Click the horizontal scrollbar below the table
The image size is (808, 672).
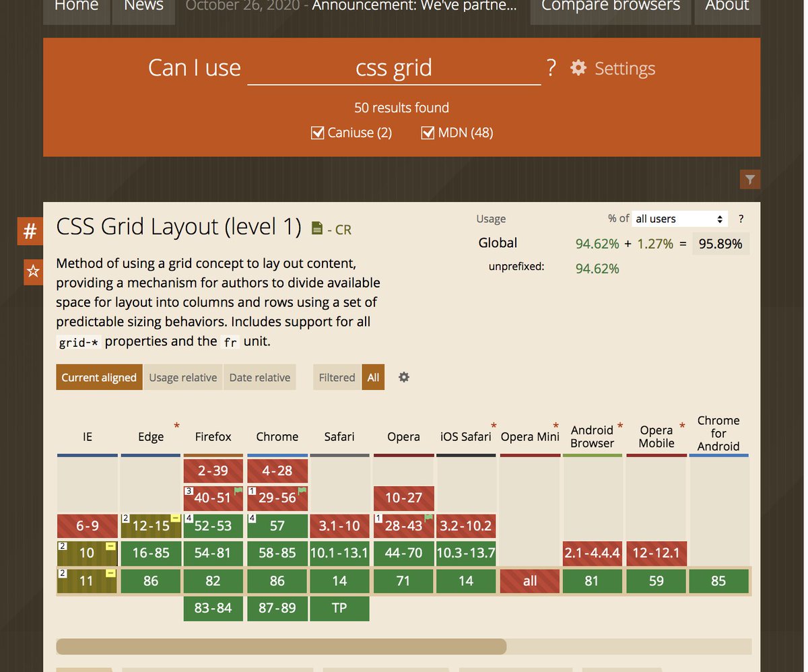tap(281, 646)
